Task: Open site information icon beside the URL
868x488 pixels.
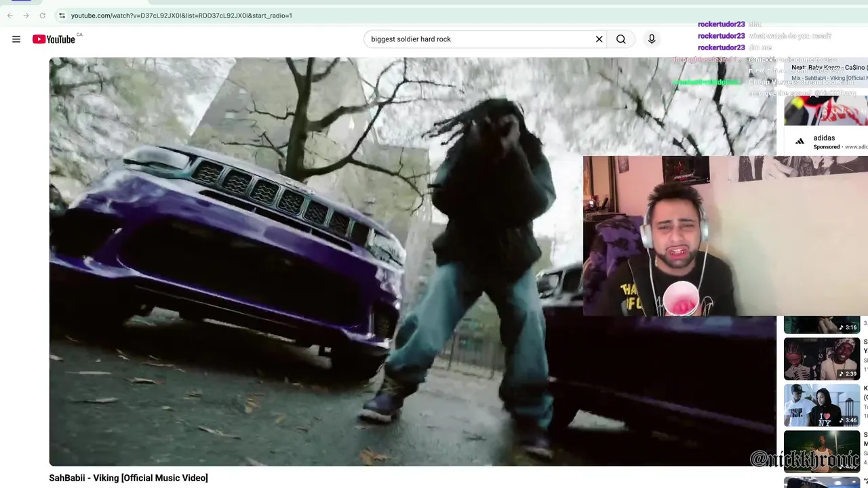Action: [x=62, y=15]
